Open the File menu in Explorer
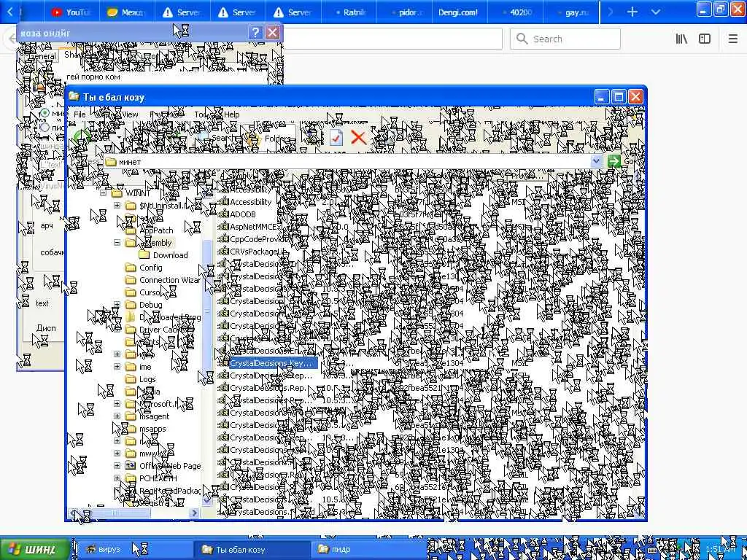The width and height of the screenshot is (747, 560). pos(80,114)
